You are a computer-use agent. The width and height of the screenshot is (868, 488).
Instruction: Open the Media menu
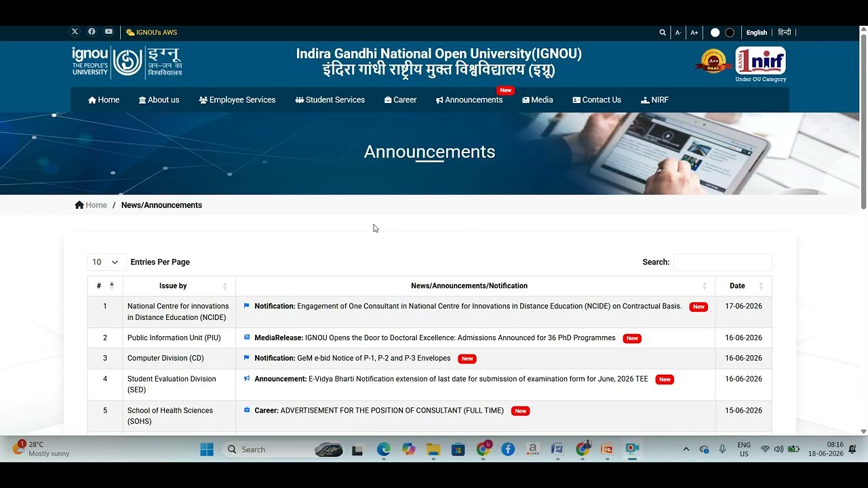(x=538, y=100)
